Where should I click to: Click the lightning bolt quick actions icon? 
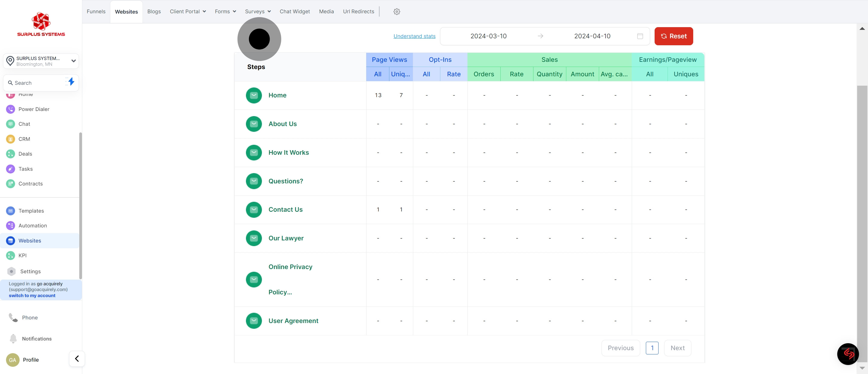(x=71, y=82)
